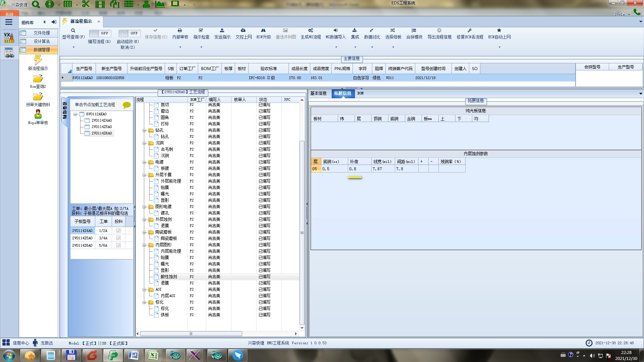Click the 修复ECN丢流程 wrench icon
This screenshot has width=644, height=362.
[x=470, y=31]
